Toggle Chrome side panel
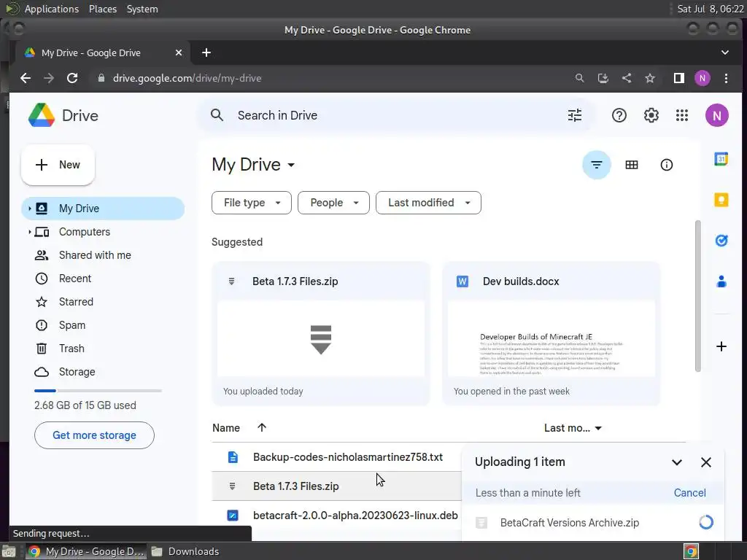This screenshot has height=560, width=747. [x=679, y=78]
